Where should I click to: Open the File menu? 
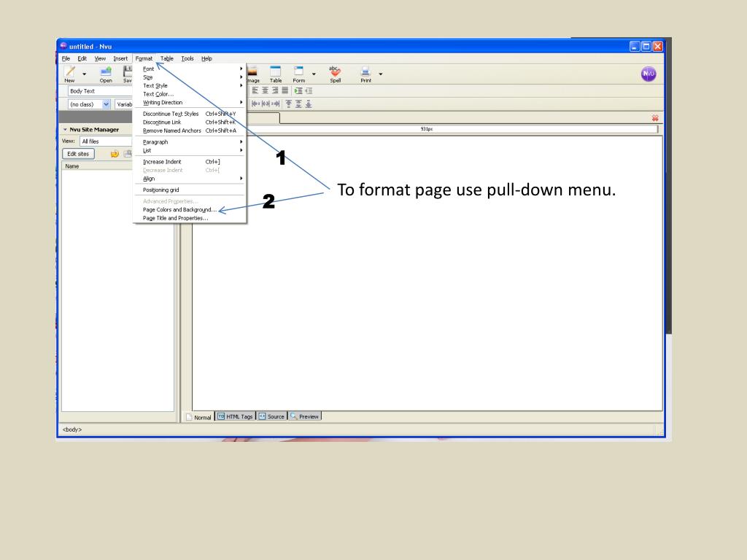pyautogui.click(x=66, y=58)
